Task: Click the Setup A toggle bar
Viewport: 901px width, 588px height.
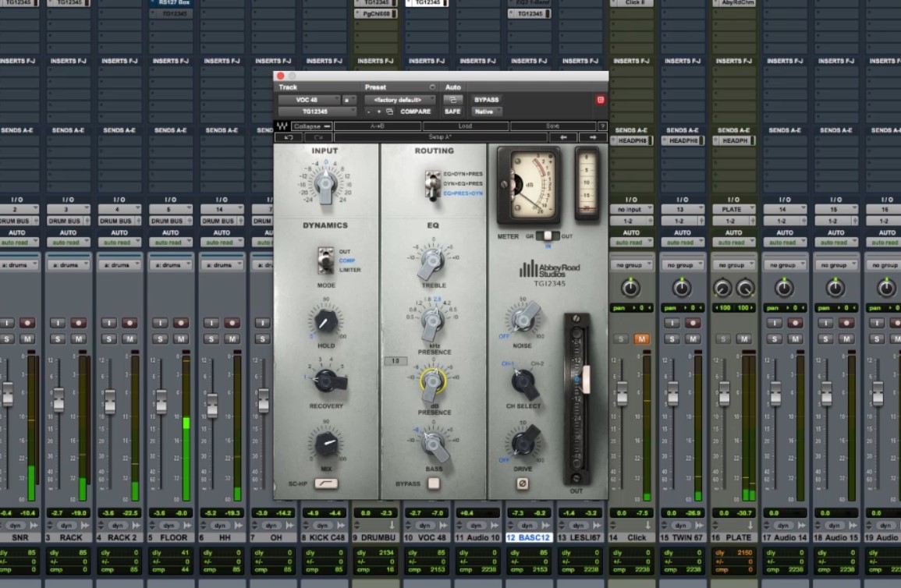Action: (x=440, y=137)
